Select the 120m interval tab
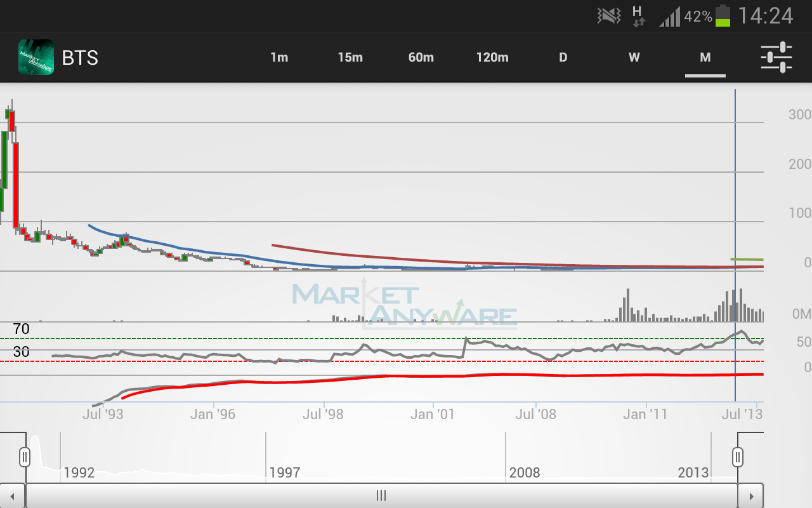Screen dimensions: 812x508 coord(492,57)
